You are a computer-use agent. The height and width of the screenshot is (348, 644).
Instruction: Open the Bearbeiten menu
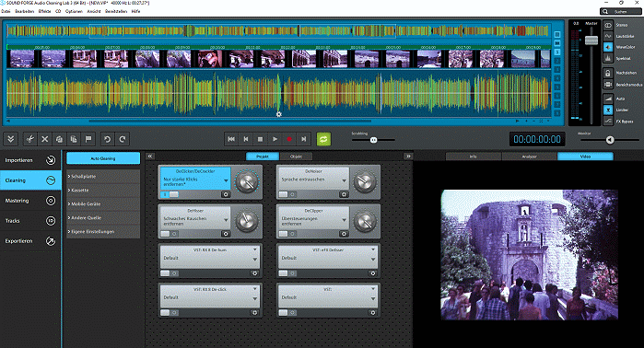[24, 11]
